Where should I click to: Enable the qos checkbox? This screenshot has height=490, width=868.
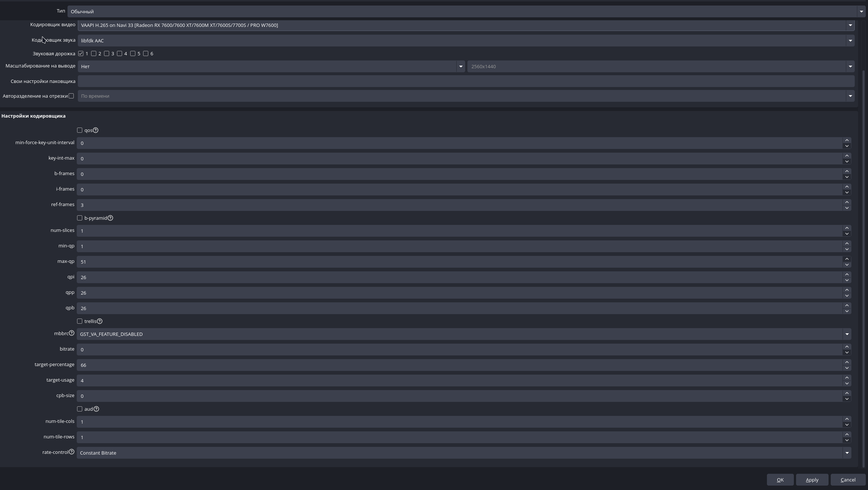[80, 130]
